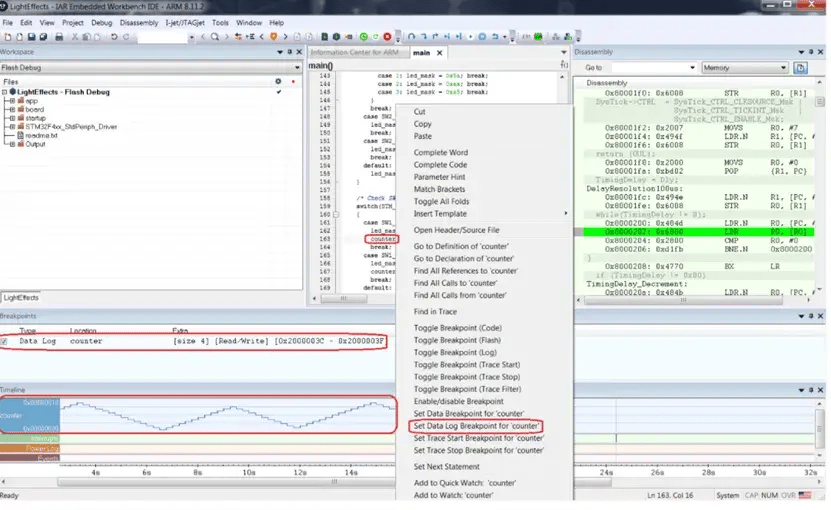Expand the STM32F4xx_StdPeriph_Driver group

10,126
